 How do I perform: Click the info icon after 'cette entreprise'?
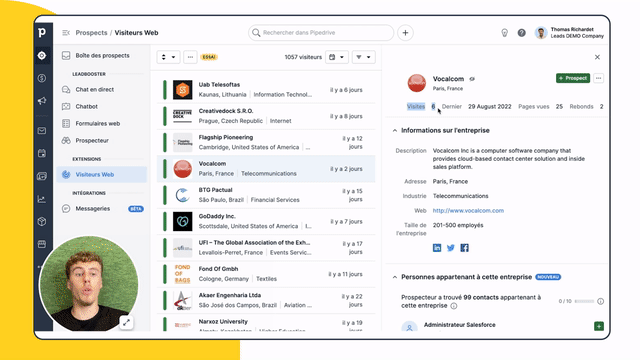click(454, 306)
